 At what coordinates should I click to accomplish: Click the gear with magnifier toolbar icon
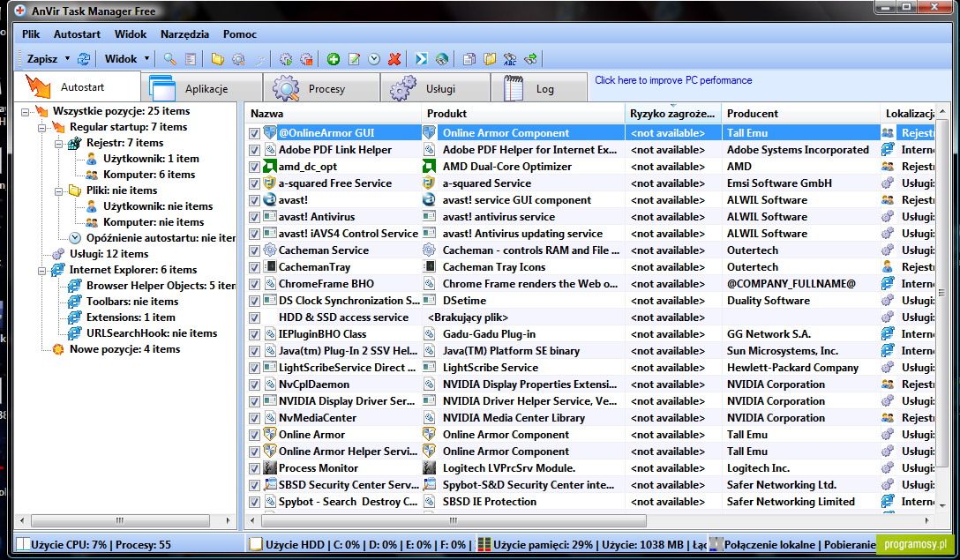[238, 59]
